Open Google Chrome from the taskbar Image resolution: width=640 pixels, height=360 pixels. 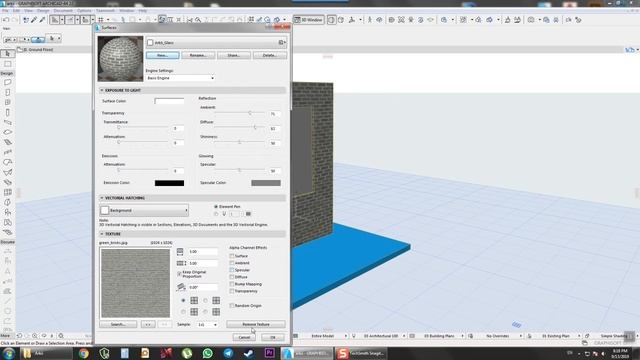(84, 353)
